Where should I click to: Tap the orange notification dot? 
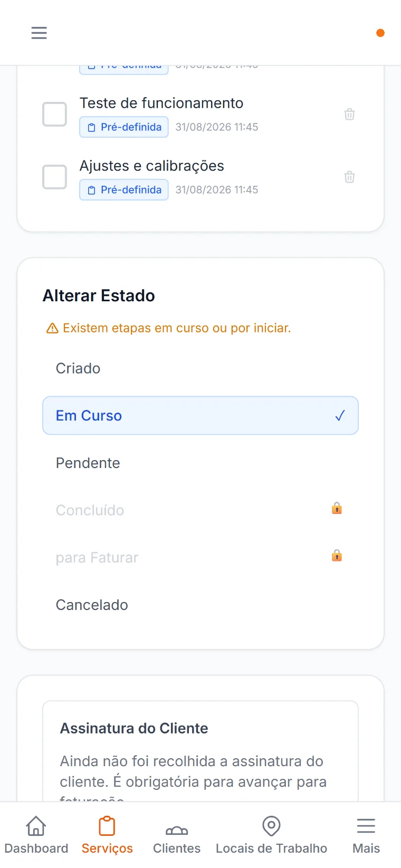click(380, 33)
